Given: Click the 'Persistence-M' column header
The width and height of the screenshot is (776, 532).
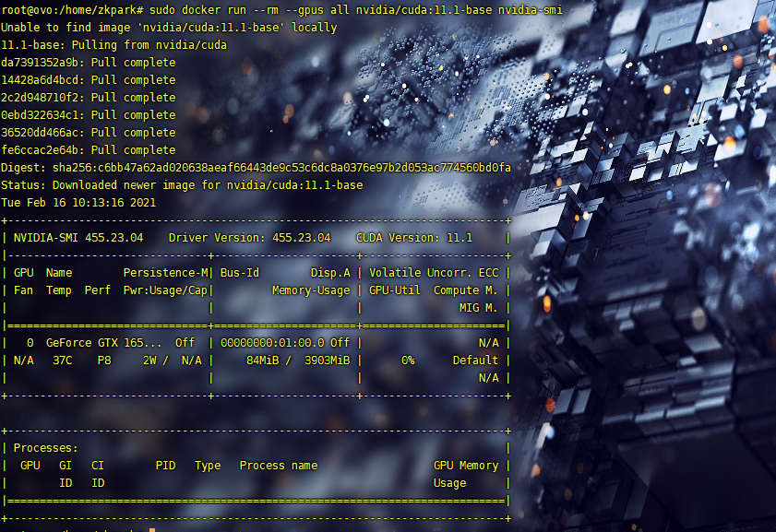Looking at the screenshot, I should pyautogui.click(x=165, y=273).
